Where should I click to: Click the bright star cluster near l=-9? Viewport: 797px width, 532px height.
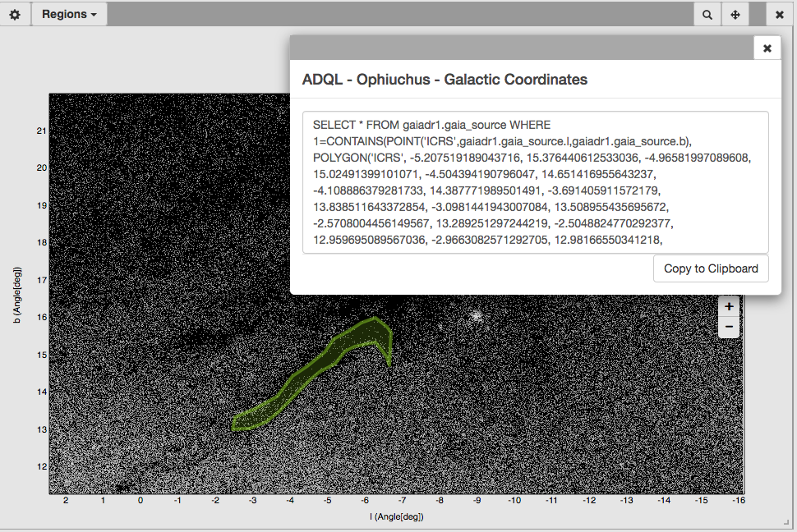click(x=476, y=315)
